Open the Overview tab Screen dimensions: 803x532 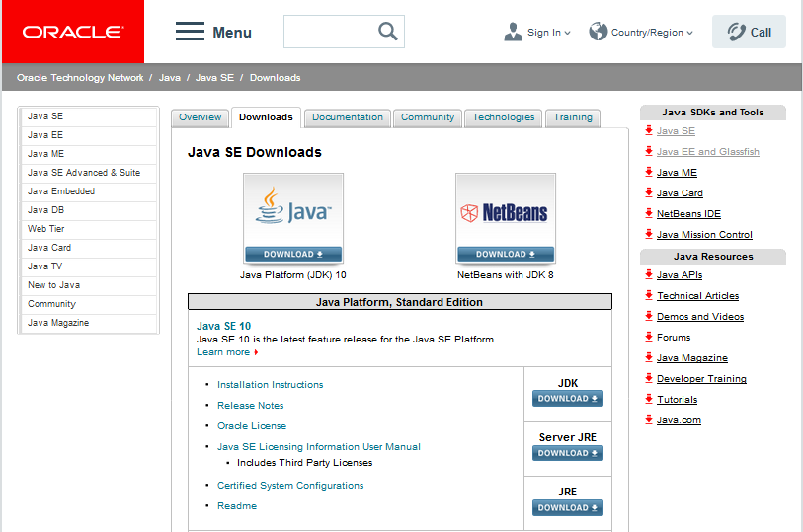(200, 117)
